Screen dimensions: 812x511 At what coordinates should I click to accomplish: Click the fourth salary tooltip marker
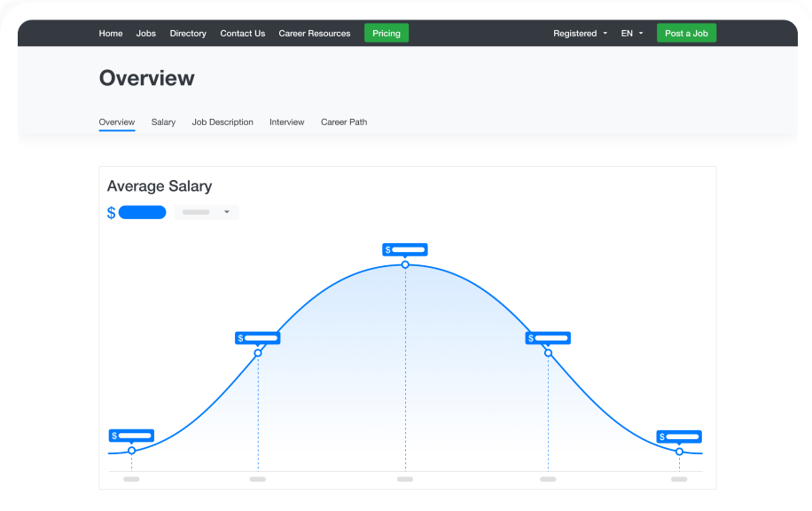point(548,338)
